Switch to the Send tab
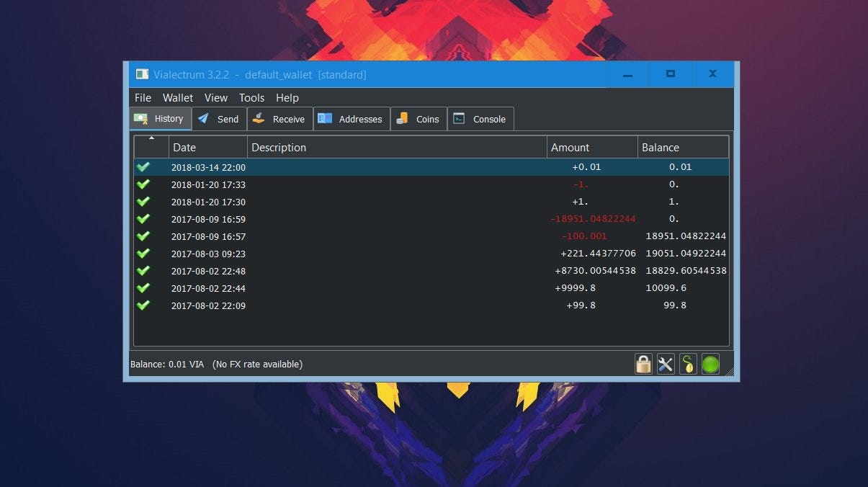 click(219, 119)
